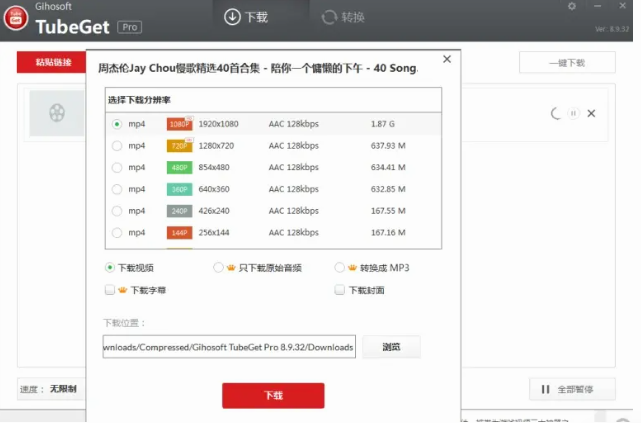Click the refresh icon in 转换 tab
The image size is (641, 423).
click(329, 17)
